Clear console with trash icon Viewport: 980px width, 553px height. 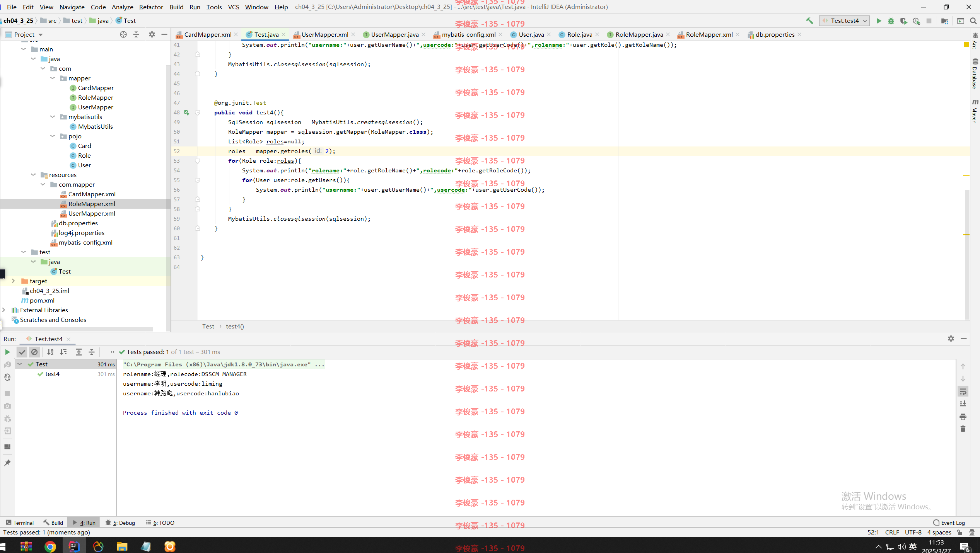point(963,429)
